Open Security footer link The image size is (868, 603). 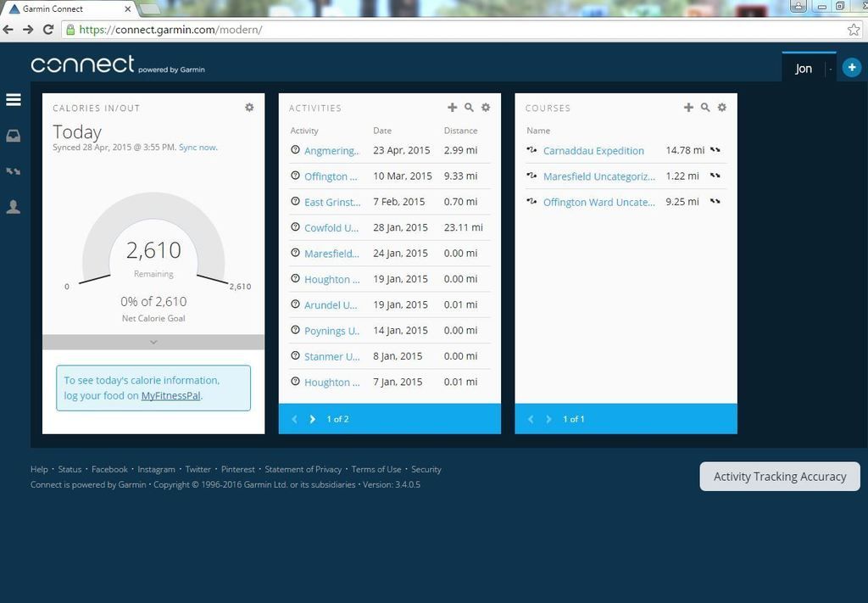coord(426,469)
